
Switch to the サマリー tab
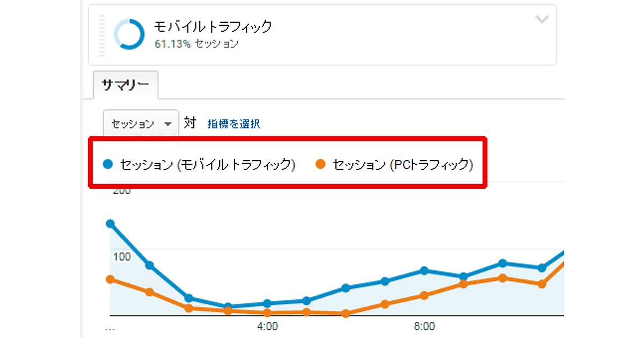point(126,85)
